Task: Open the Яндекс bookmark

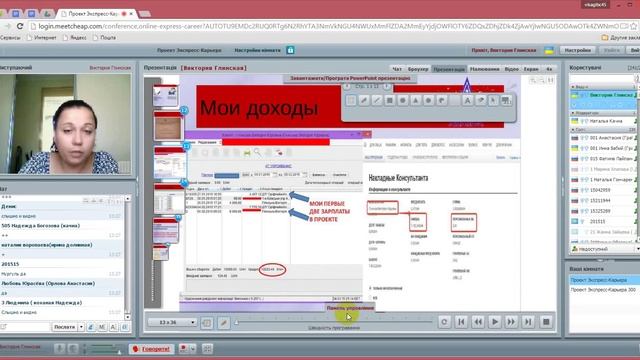Action: click(x=74, y=38)
